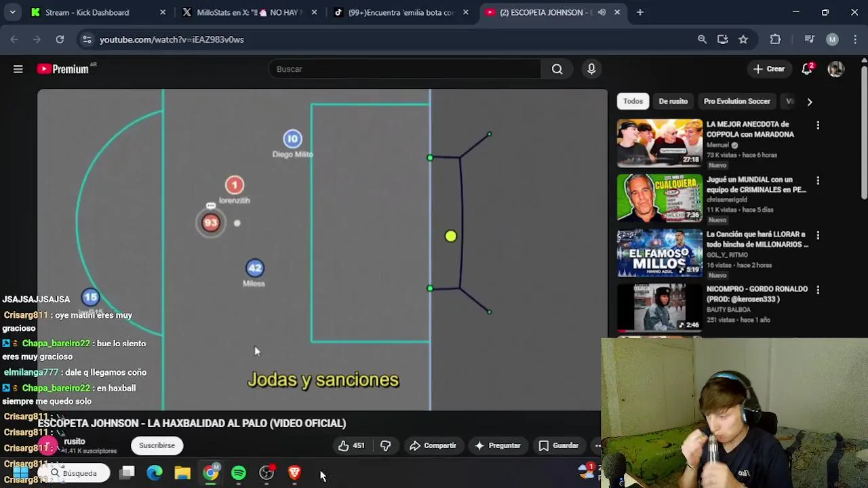Image resolution: width=868 pixels, height=488 pixels.
Task: Click the video title ESCOPETA JOHNSON
Action: [x=192, y=423]
